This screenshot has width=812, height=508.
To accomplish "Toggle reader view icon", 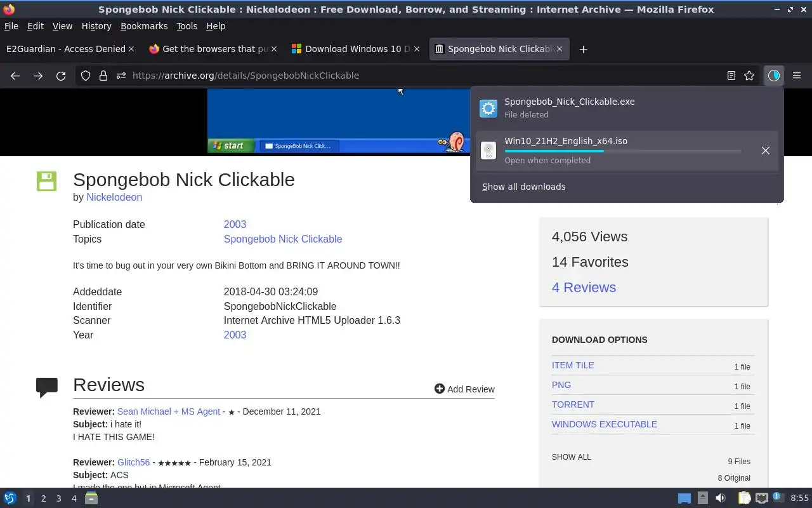I will point(731,76).
